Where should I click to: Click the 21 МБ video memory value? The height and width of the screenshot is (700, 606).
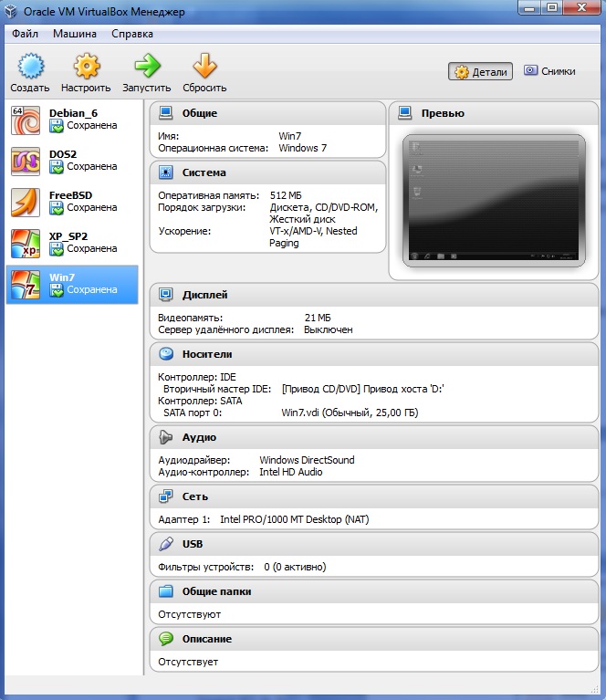pyautogui.click(x=318, y=318)
